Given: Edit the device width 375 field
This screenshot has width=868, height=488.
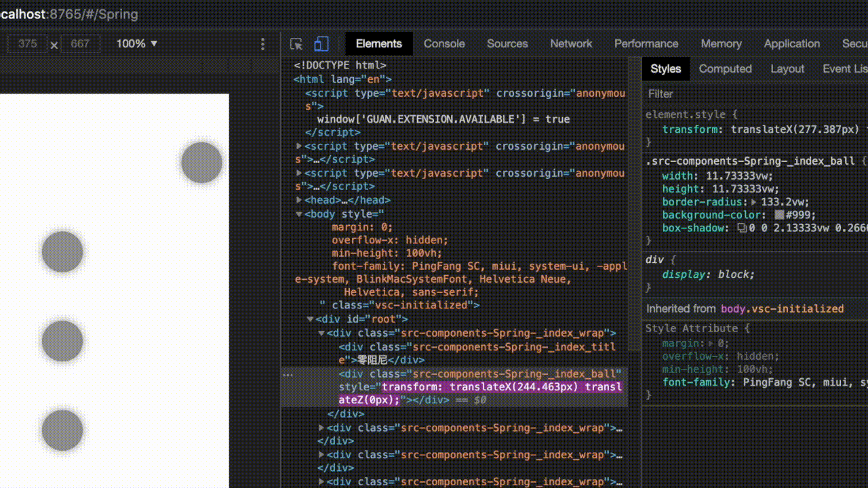Looking at the screenshot, I should pyautogui.click(x=27, y=44).
